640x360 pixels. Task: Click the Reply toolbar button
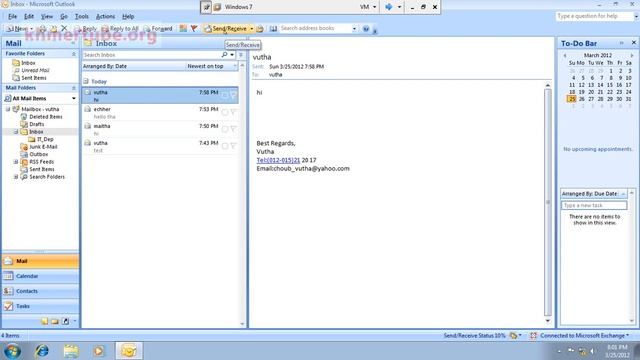pos(86,29)
